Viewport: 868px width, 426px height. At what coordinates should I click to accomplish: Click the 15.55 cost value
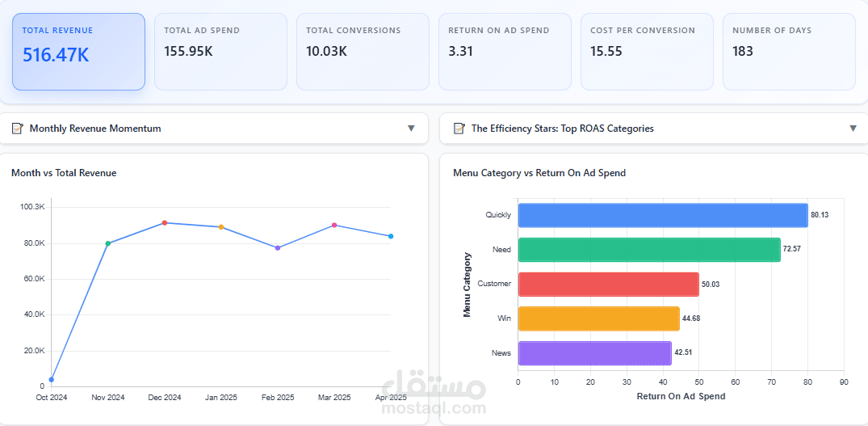pyautogui.click(x=606, y=52)
